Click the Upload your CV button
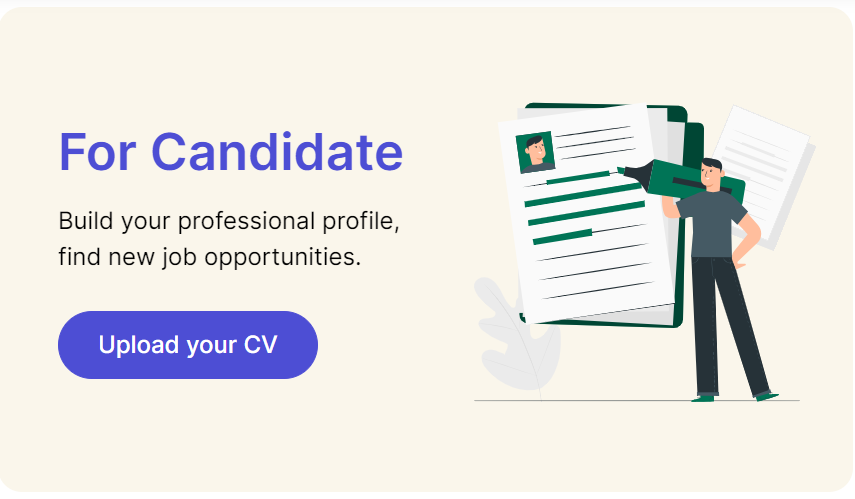Screen dimensions: 855x499 (x=188, y=345)
